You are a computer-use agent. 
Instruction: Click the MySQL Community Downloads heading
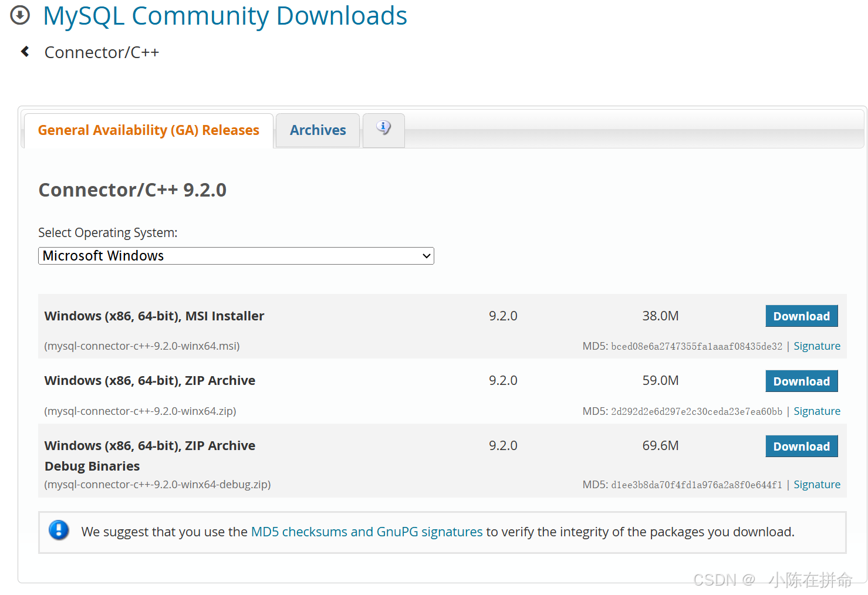[225, 16]
